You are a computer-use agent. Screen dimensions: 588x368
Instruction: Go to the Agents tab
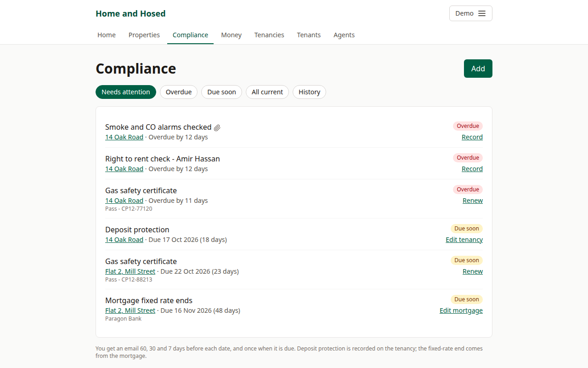(x=344, y=35)
